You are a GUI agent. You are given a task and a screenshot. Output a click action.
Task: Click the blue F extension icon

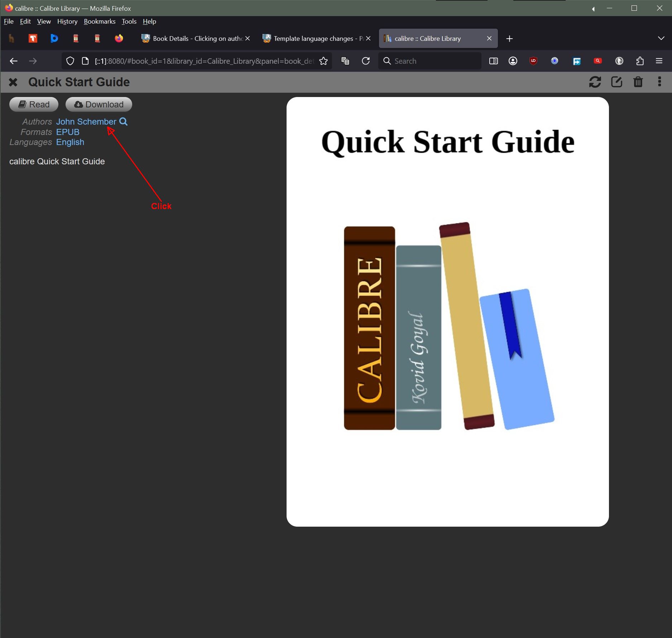[577, 61]
